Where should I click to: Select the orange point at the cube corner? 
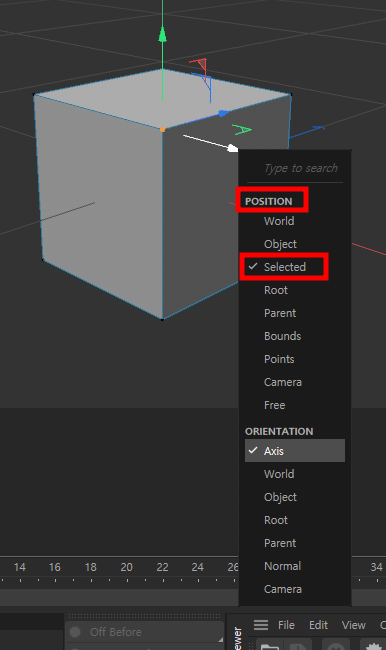click(x=163, y=130)
